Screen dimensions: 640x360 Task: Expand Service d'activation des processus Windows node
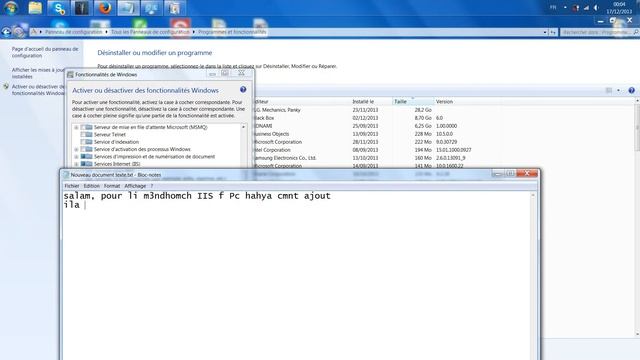76,149
